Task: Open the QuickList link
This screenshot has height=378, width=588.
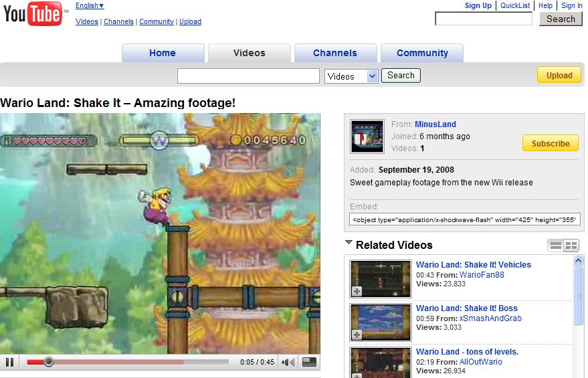Action: click(515, 5)
